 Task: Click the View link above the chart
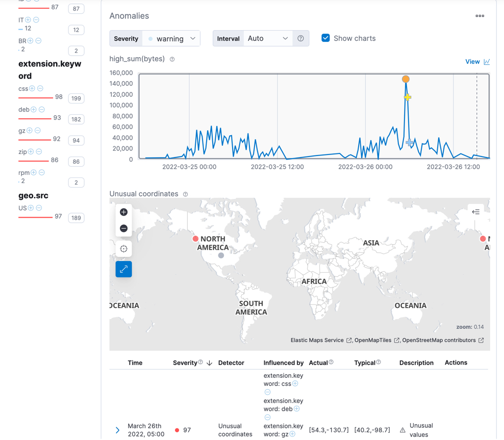472,61
